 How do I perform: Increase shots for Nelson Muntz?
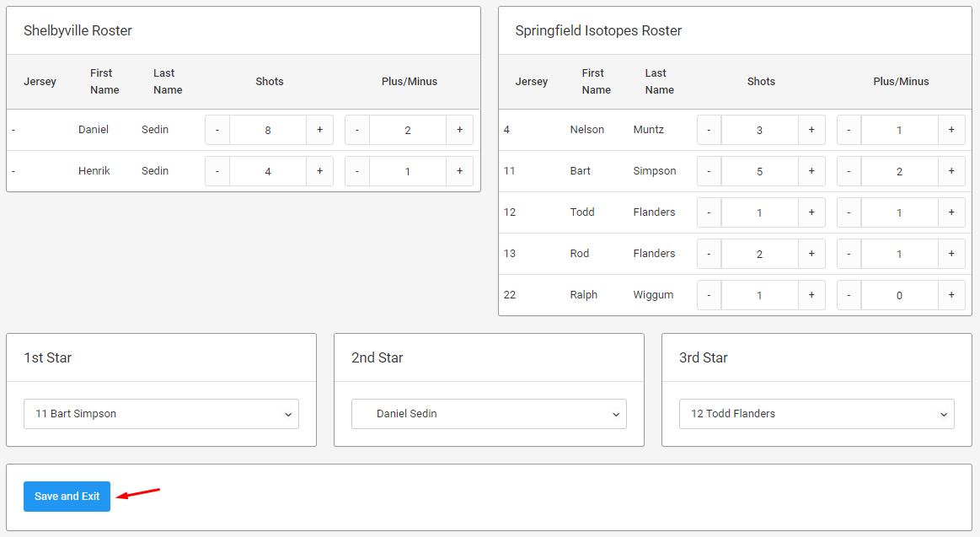(x=811, y=130)
